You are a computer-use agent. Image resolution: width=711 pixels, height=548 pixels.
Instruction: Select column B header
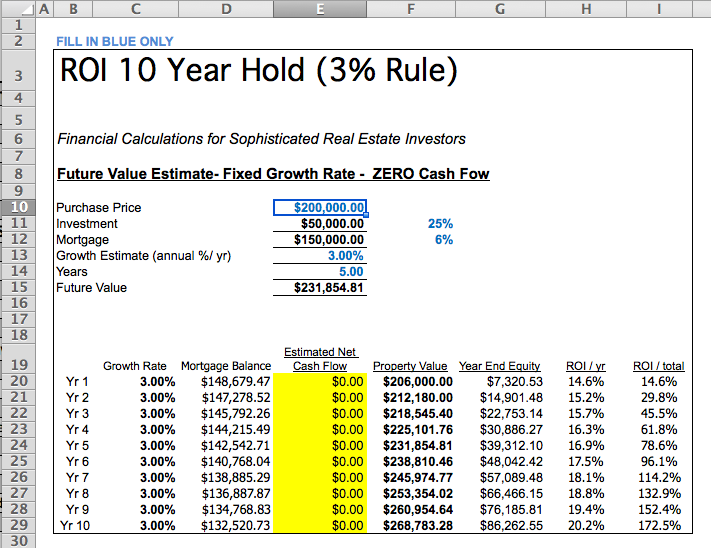pyautogui.click(x=73, y=9)
